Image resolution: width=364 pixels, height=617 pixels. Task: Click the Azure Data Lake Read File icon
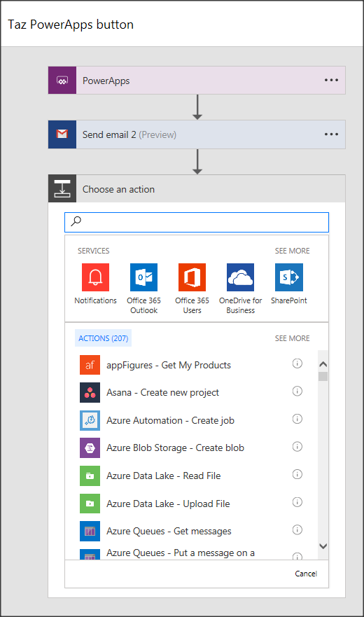pos(90,476)
